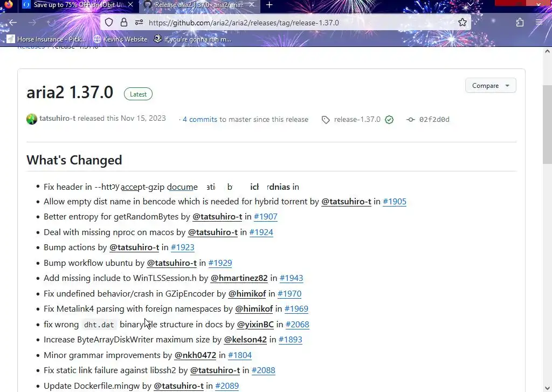Click the tatsuhiro-t avatar image

tap(32, 119)
